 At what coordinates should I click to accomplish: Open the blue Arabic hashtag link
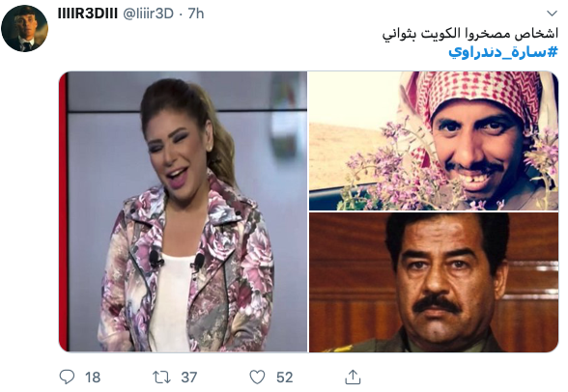click(x=503, y=52)
